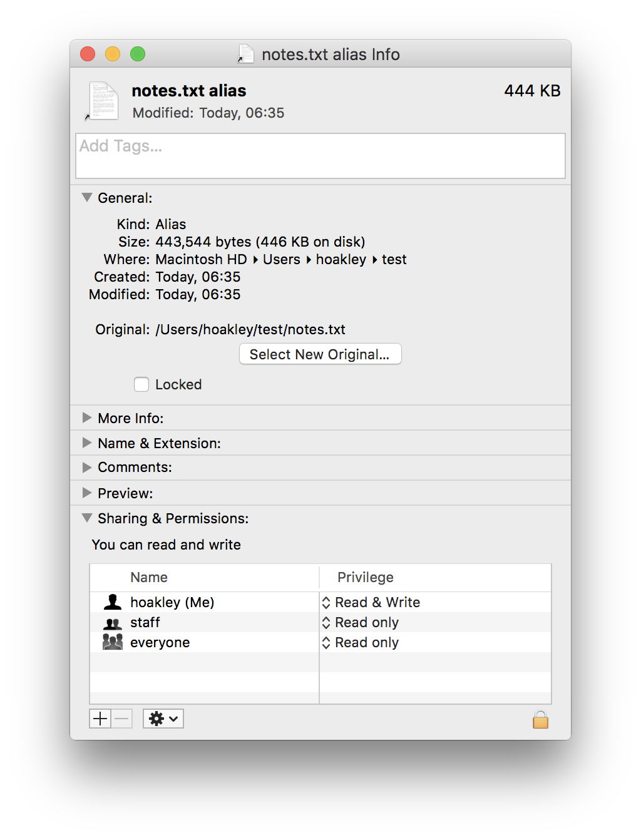641x840 pixels.
Task: Click the Add Tags field
Action: pos(320,156)
